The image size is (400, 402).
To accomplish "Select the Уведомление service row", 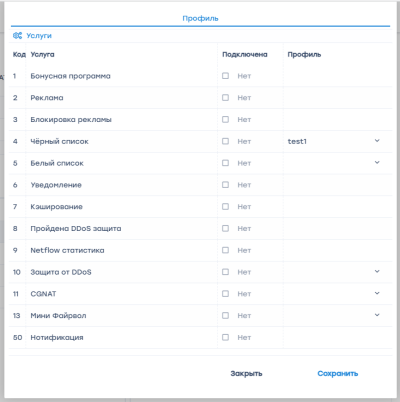I will click(200, 185).
